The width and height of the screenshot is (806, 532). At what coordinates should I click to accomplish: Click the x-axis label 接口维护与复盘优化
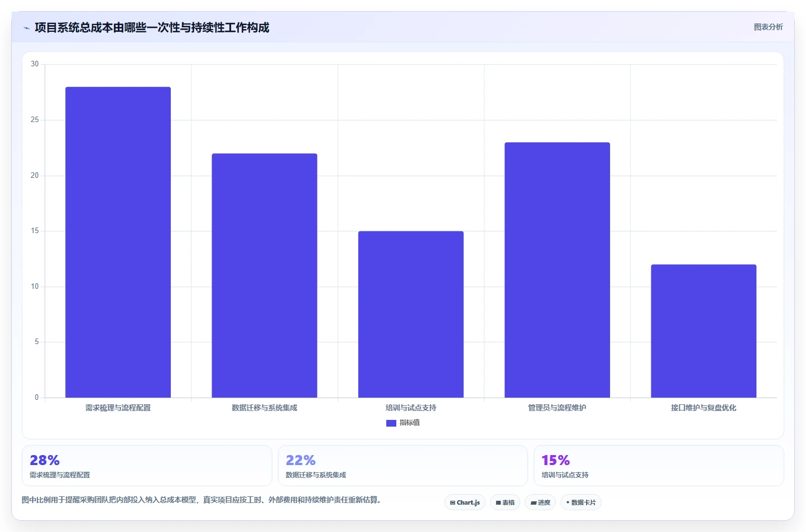click(703, 408)
